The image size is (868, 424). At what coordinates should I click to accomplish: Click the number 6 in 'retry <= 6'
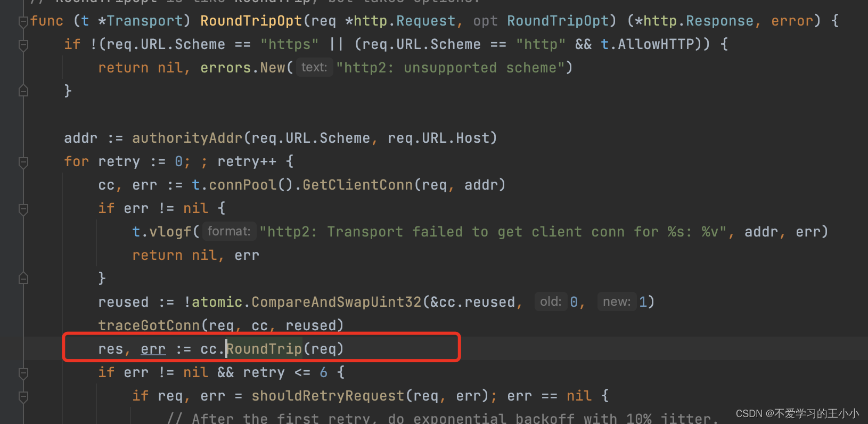point(324,372)
